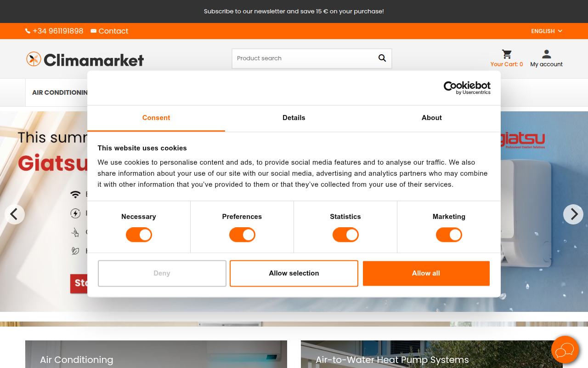588x368 pixels.
Task: Open the live chat bubble icon
Action: pos(565,350)
